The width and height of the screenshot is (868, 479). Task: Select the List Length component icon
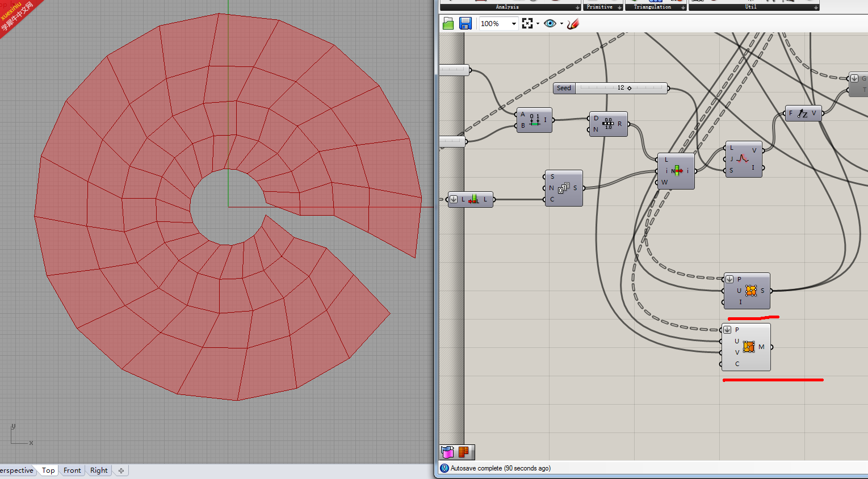473,199
